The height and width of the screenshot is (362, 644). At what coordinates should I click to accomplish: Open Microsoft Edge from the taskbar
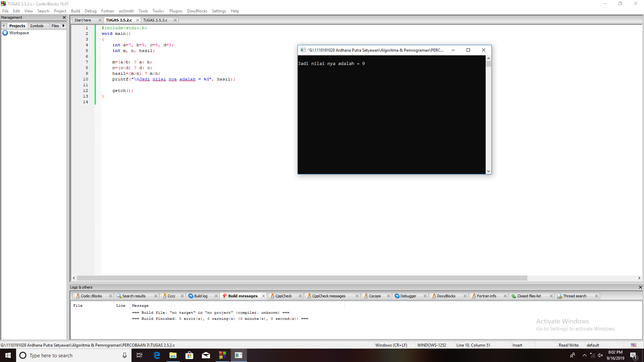pyautogui.click(x=157, y=355)
